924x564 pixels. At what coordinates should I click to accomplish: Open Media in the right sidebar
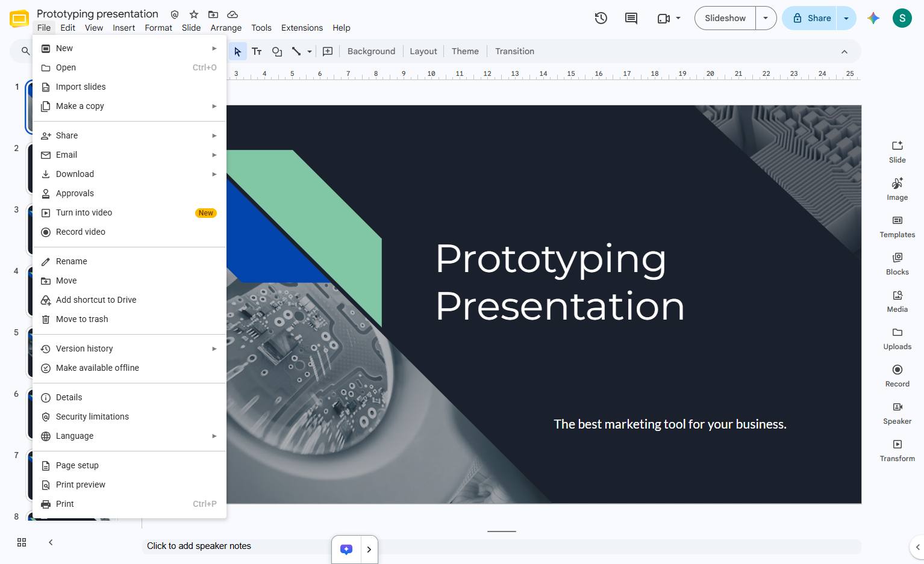(897, 301)
